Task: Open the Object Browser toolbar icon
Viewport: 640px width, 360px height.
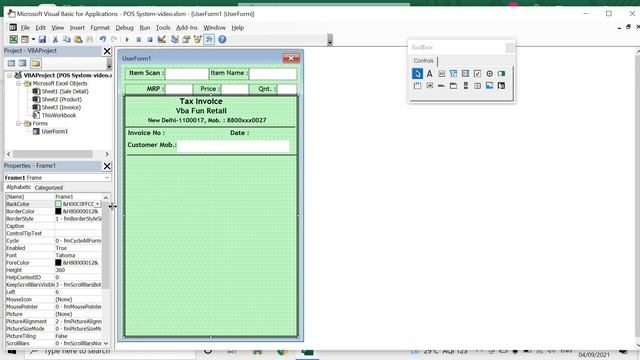Action: tap(198, 40)
